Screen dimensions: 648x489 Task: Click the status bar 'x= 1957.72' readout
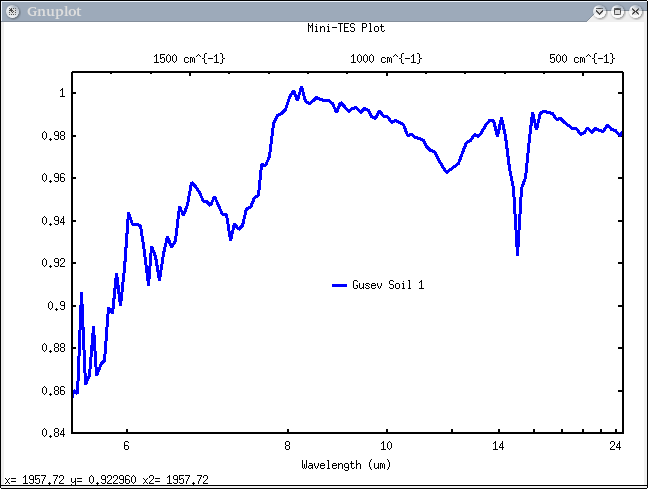pos(35,480)
